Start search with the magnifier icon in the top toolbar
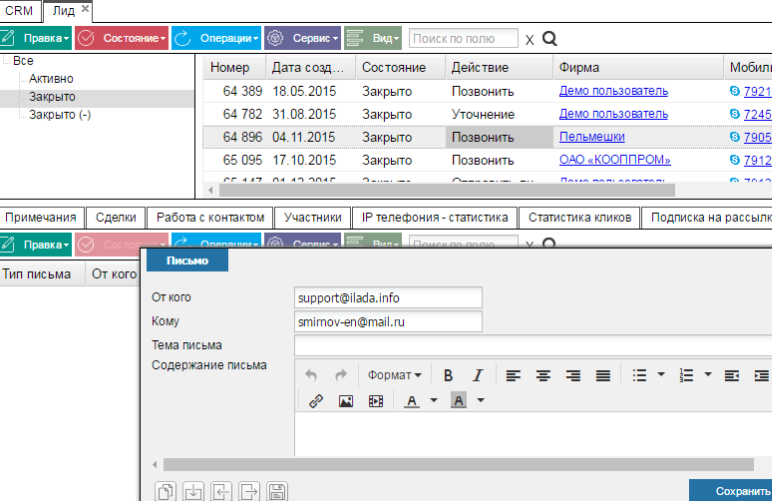The width and height of the screenshot is (772, 501). 549,38
